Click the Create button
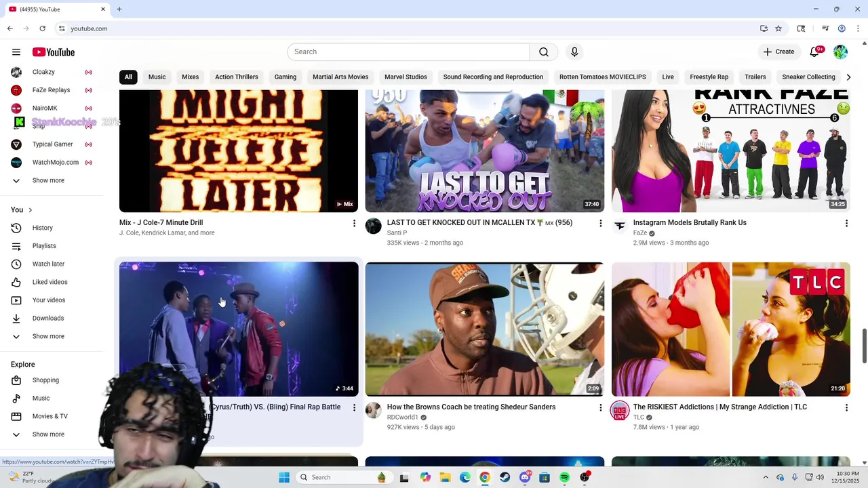The width and height of the screenshot is (868, 488). click(x=778, y=52)
